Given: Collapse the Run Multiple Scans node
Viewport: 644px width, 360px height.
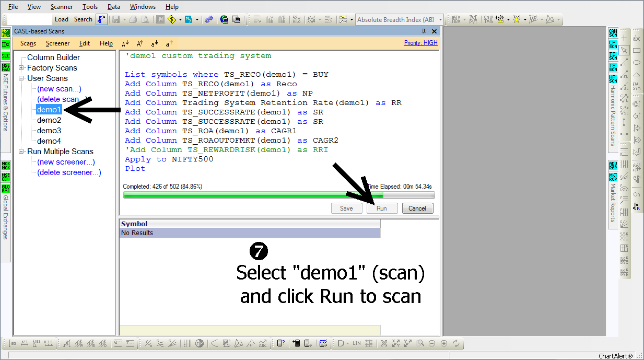Looking at the screenshot, I should coord(21,152).
